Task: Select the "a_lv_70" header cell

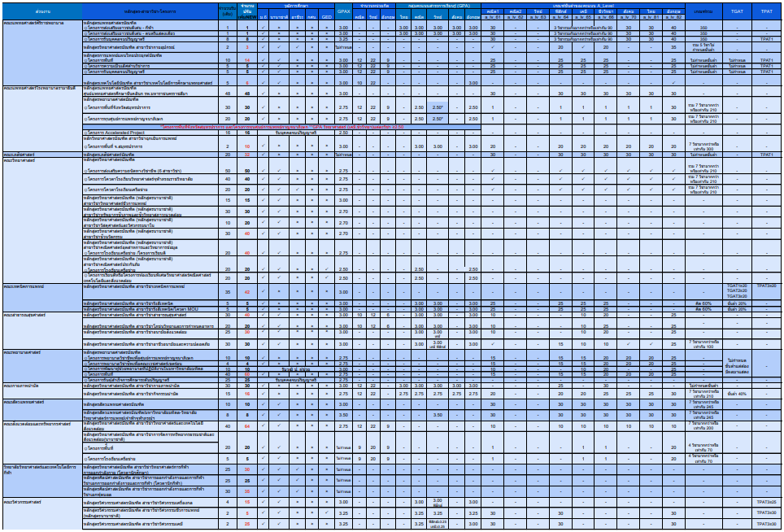Action: (x=628, y=17)
